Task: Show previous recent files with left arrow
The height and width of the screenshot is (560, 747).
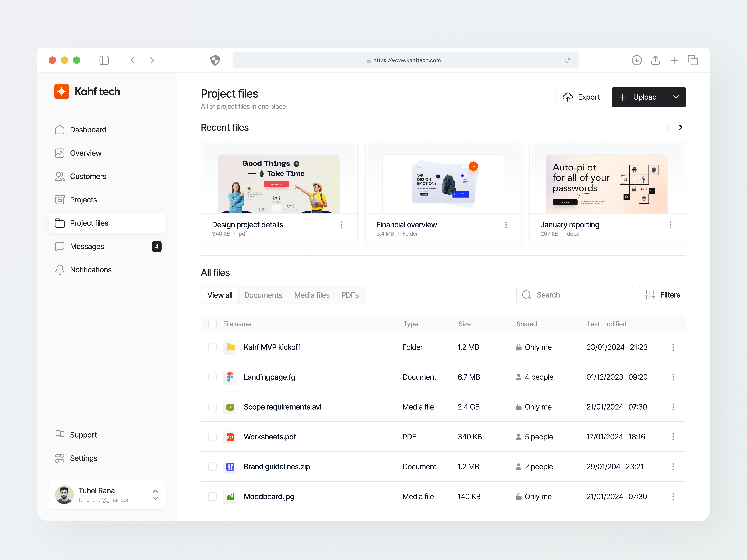Action: (x=668, y=127)
